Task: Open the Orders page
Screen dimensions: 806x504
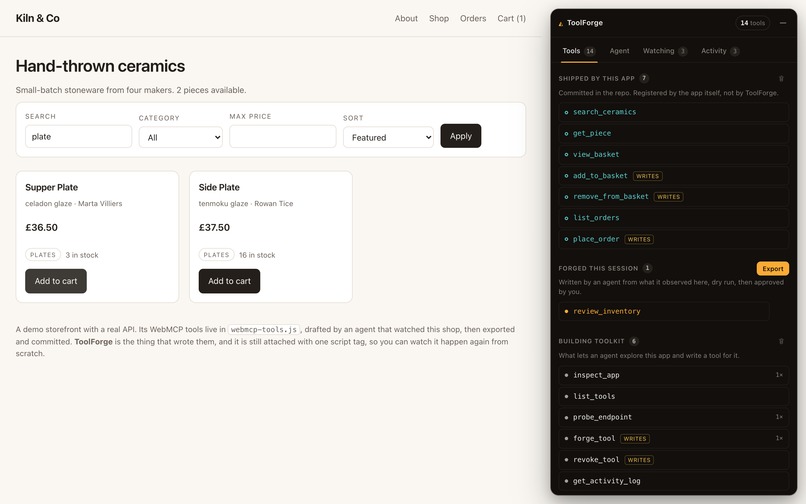Action: pyautogui.click(x=473, y=19)
